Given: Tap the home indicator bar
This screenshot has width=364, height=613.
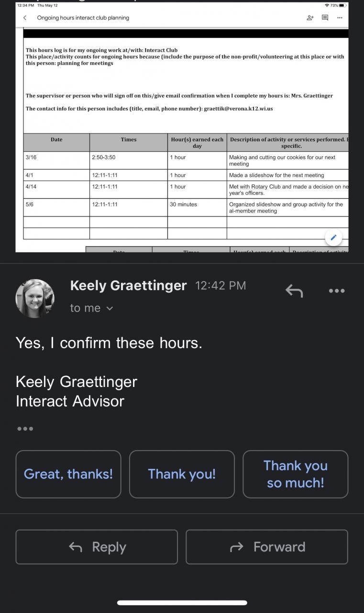Looking at the screenshot, I should pos(182,602).
